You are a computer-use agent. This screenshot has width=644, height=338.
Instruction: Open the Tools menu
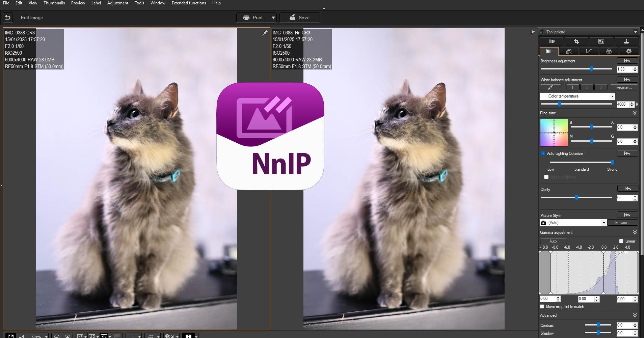139,3
